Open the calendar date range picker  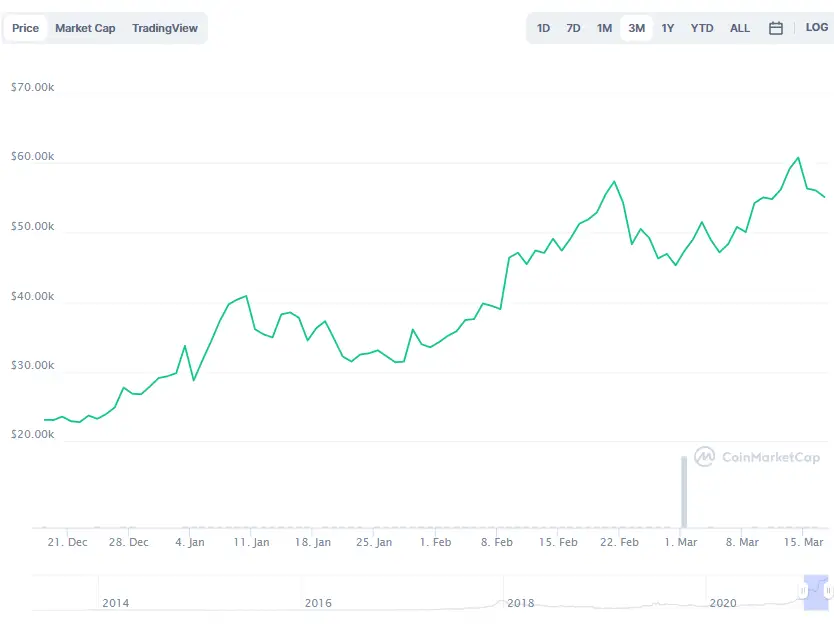775,28
